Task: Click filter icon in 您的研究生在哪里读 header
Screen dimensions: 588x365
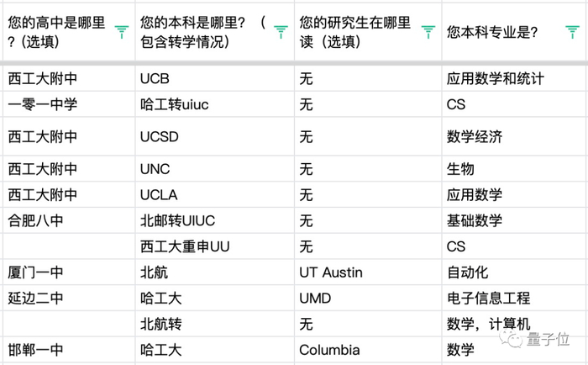Action: point(428,32)
